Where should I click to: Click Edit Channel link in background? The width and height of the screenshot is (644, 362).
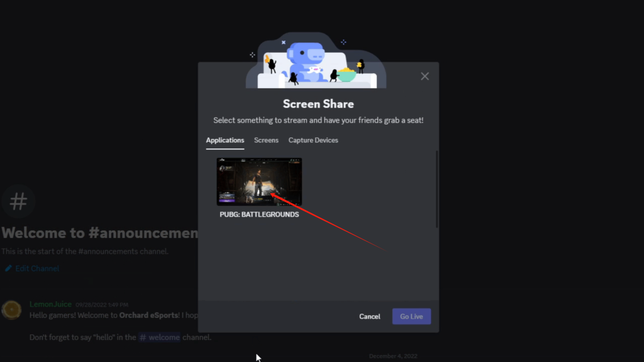click(37, 269)
